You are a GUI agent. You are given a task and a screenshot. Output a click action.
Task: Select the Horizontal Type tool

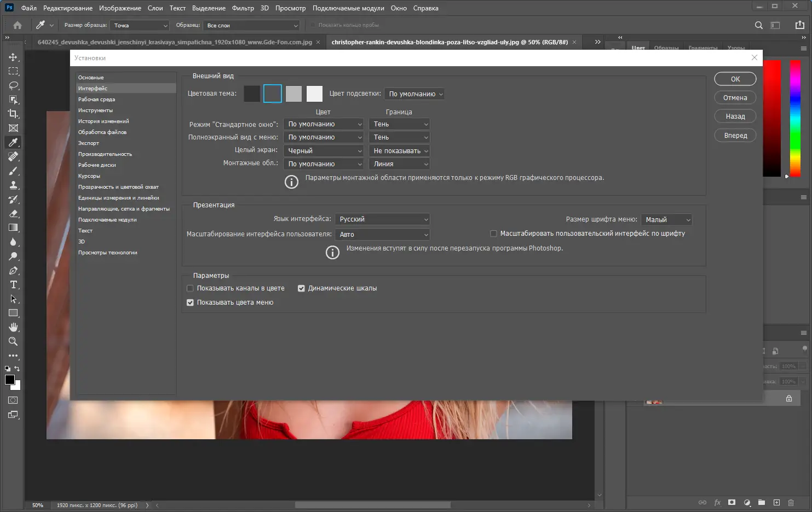13,284
